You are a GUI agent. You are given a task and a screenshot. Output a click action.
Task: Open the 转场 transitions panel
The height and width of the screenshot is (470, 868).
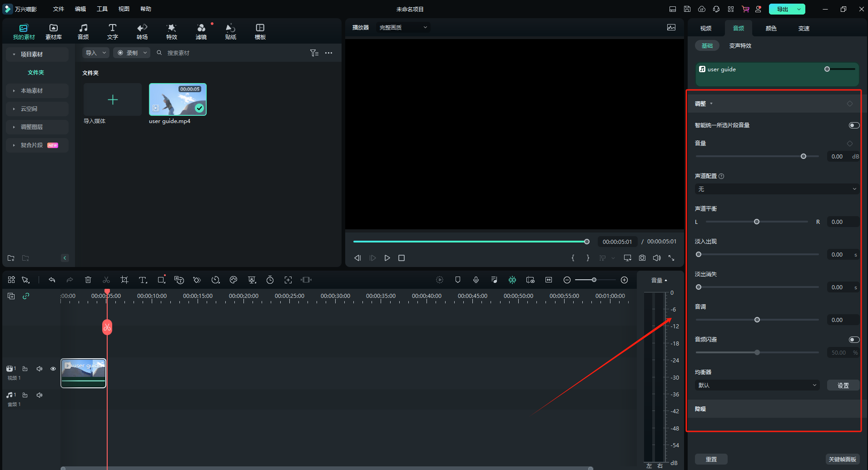tap(142, 31)
